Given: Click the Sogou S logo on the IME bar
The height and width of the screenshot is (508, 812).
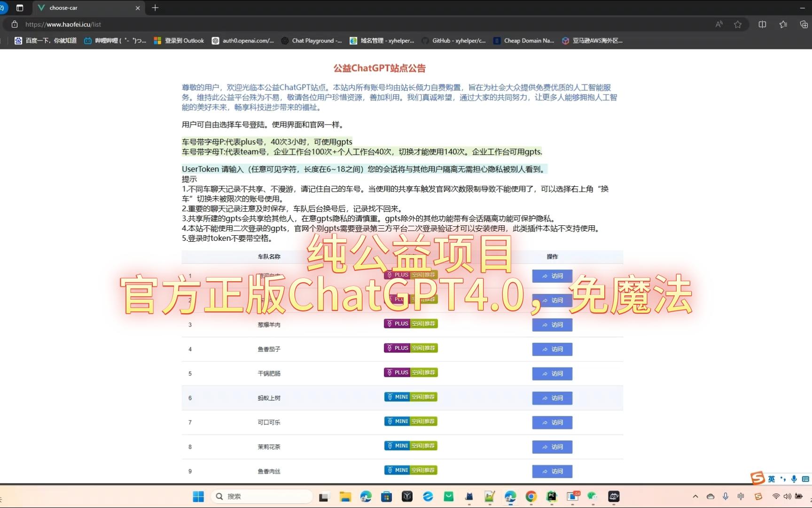Looking at the screenshot, I should [x=757, y=478].
